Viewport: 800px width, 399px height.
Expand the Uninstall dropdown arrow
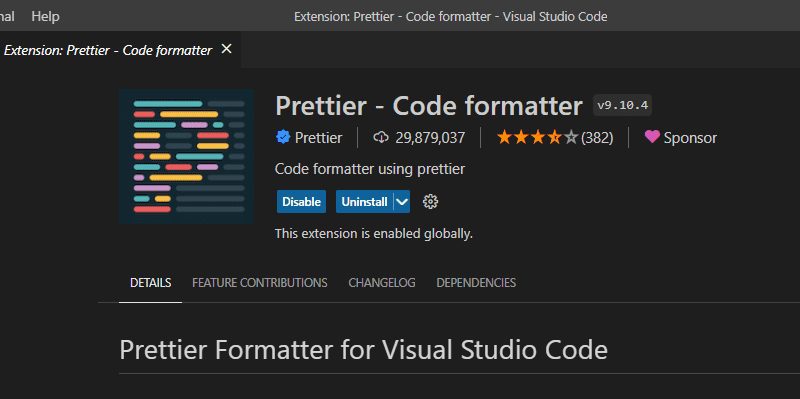pos(402,202)
